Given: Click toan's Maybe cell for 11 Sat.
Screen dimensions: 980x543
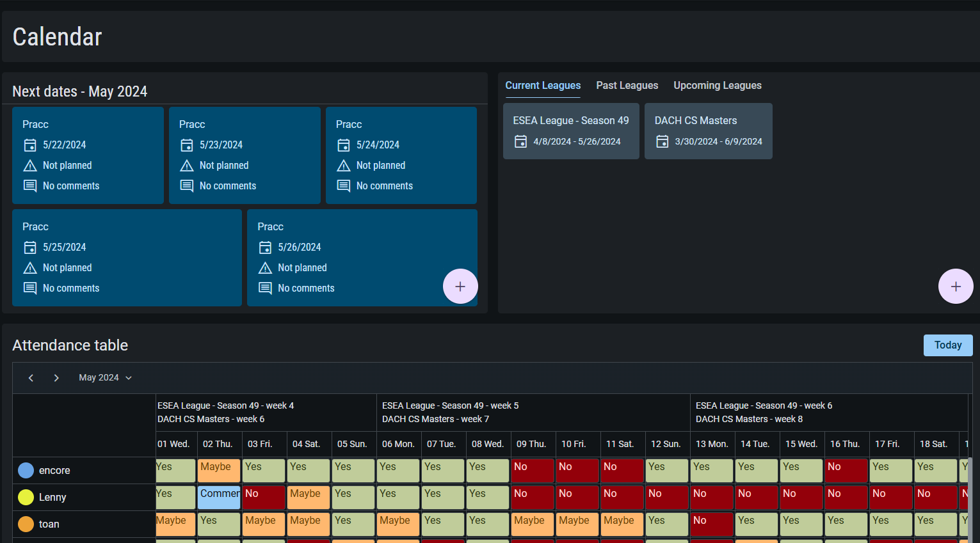Looking at the screenshot, I should [x=622, y=524].
